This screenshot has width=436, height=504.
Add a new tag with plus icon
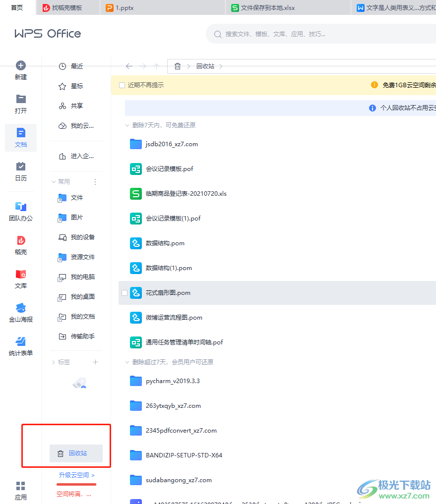(x=95, y=362)
